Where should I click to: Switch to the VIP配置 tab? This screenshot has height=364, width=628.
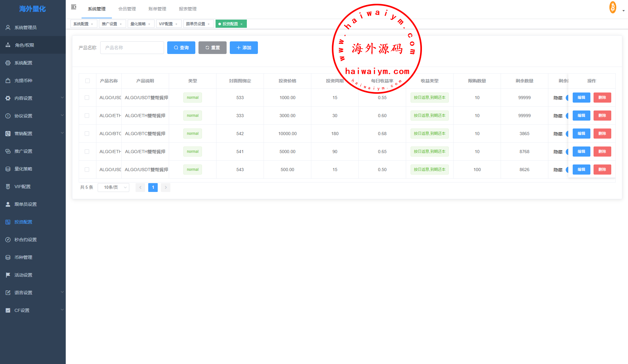pos(166,24)
